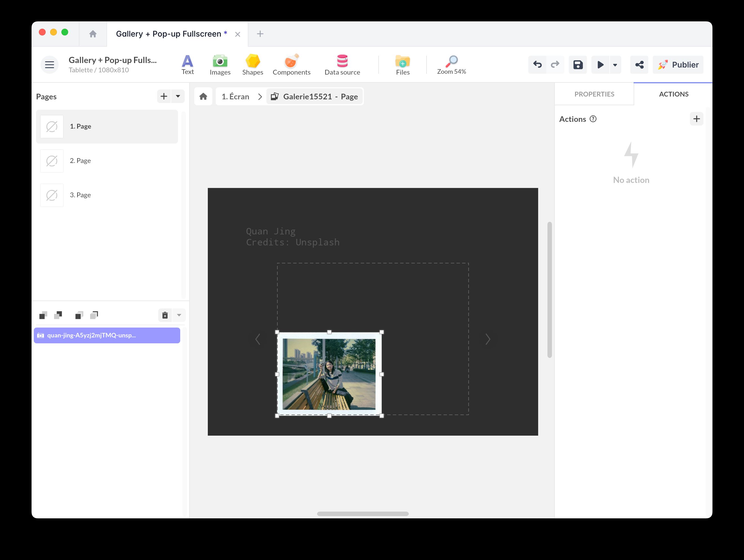Viewport: 744px width, 560px height.
Task: Switch to the ACTIONS tab
Action: click(673, 94)
